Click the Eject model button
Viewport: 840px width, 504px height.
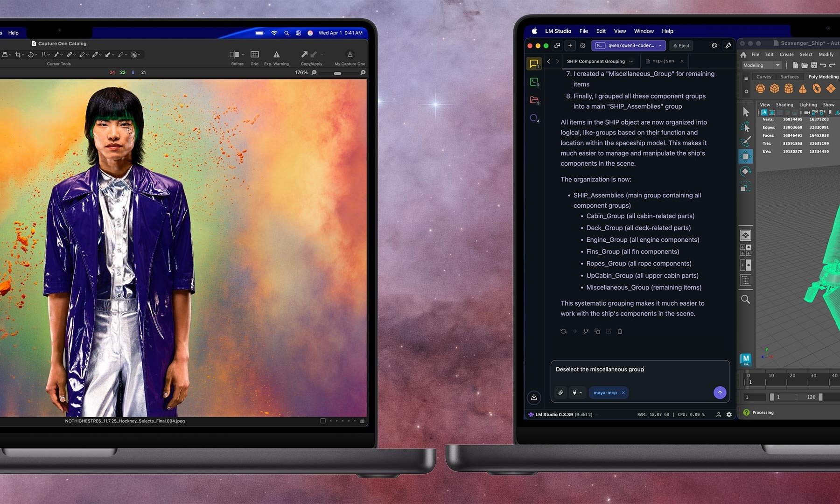[x=681, y=45]
